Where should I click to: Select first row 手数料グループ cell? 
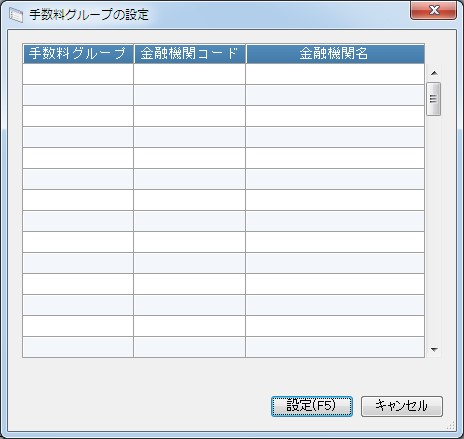(x=78, y=74)
